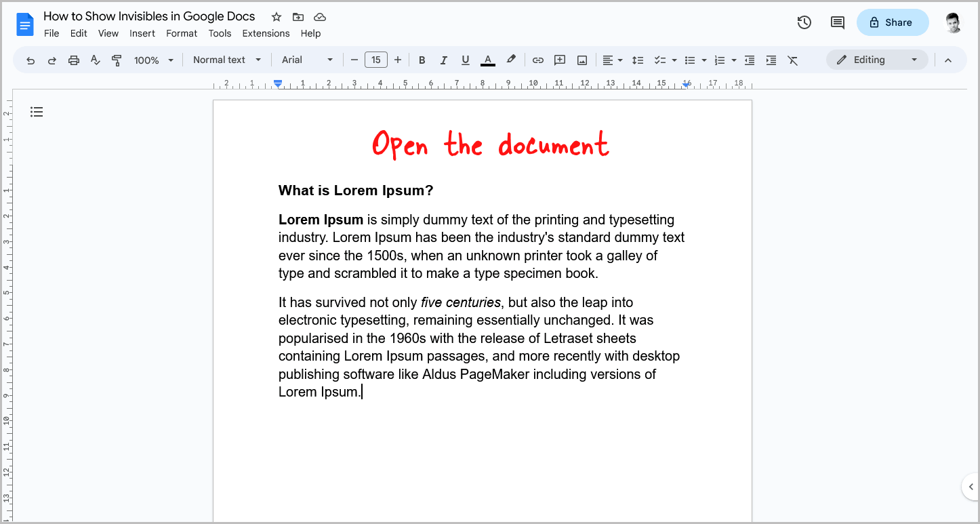Toggle the document outline panel
The height and width of the screenshot is (524, 980).
37,111
